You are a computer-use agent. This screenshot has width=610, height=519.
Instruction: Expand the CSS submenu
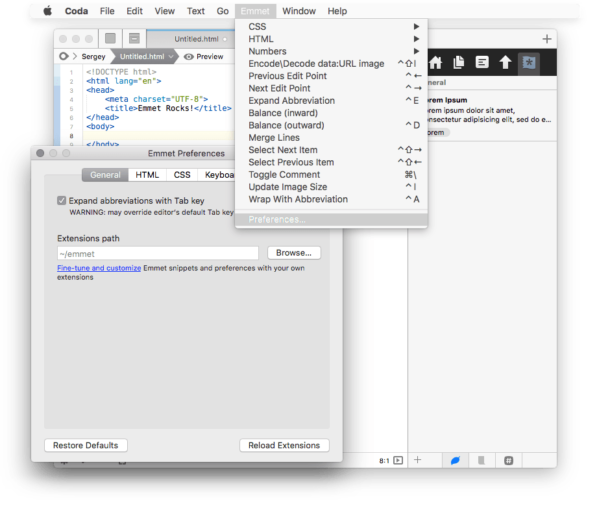pos(331,26)
